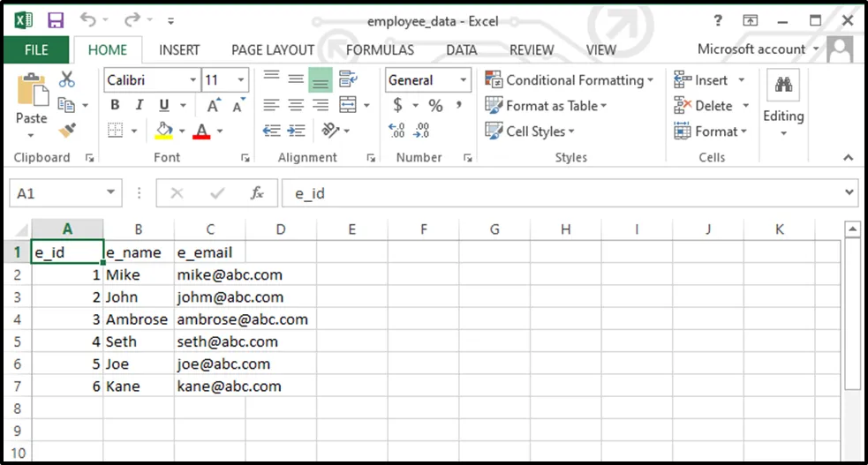Click the Save icon in quick access toolbar
The width and height of the screenshot is (868, 465).
click(55, 20)
